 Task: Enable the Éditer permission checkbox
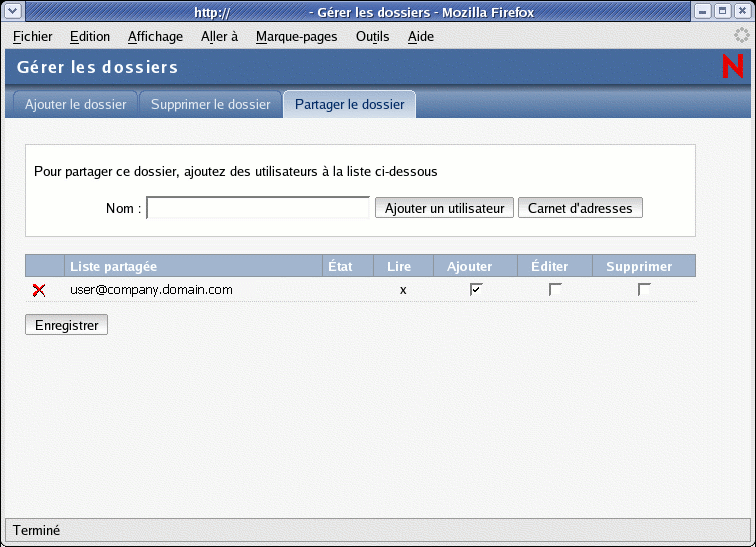coord(555,289)
